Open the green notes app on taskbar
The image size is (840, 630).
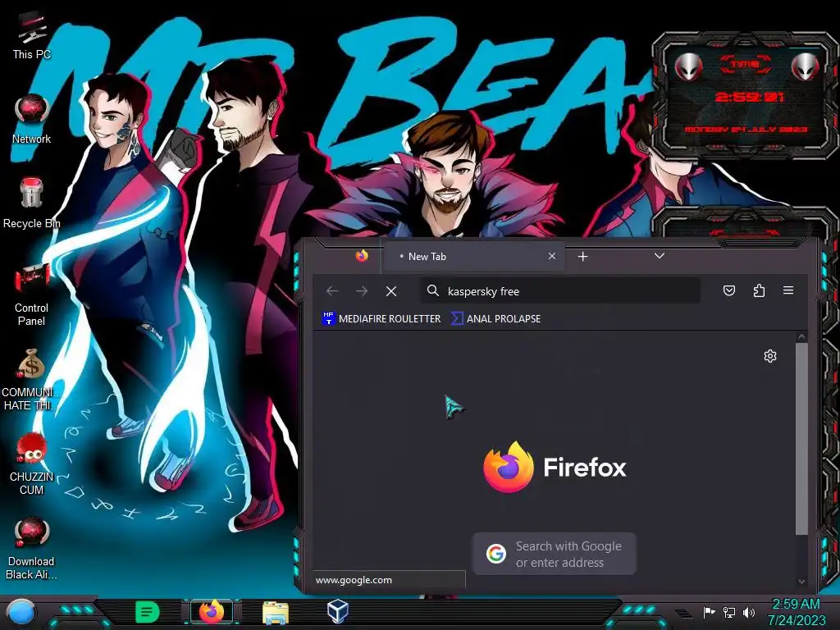click(x=148, y=612)
